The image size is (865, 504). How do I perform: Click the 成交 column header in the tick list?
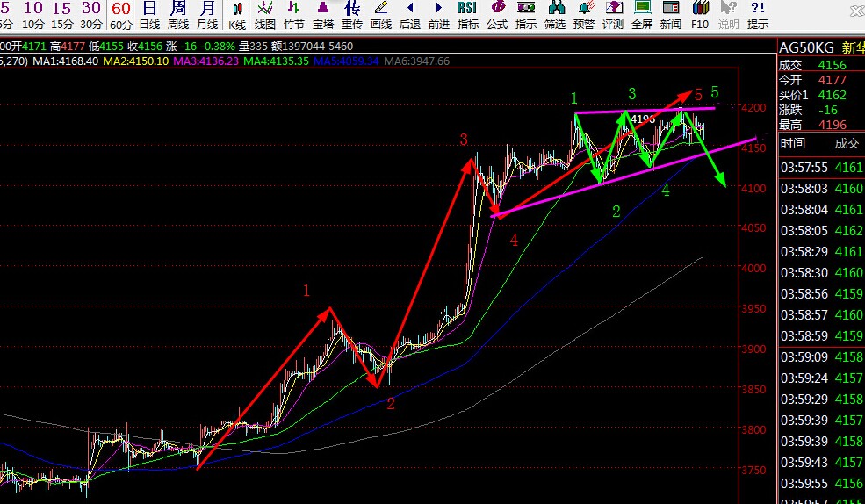click(x=847, y=143)
